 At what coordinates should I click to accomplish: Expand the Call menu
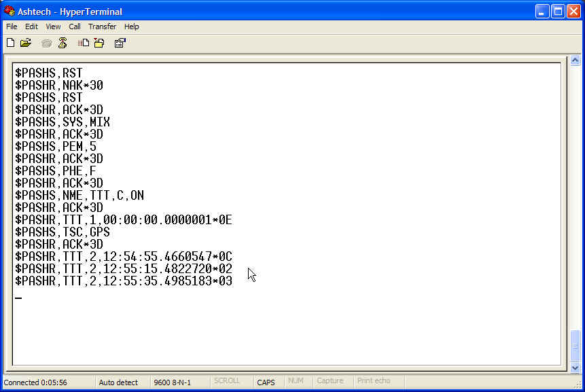75,26
